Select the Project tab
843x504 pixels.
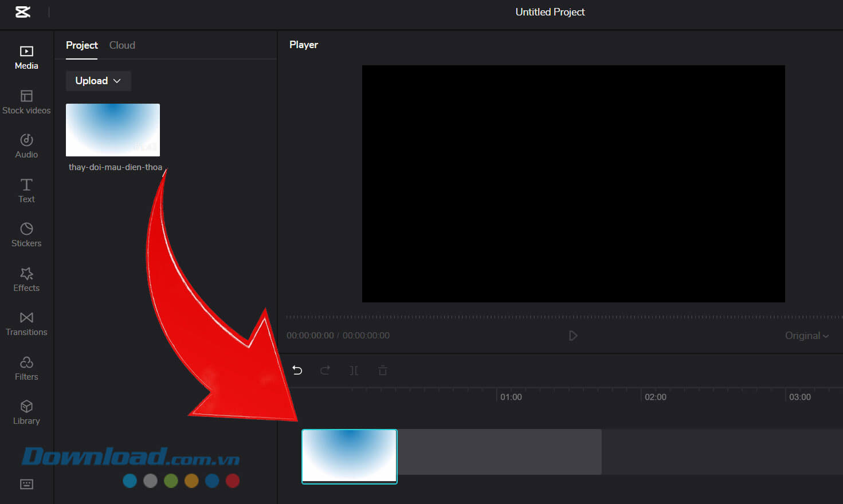(x=82, y=45)
